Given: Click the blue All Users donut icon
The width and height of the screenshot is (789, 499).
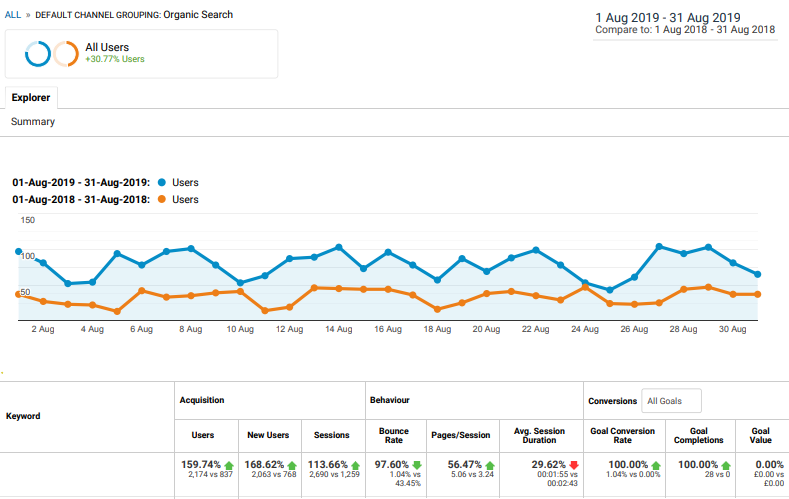Looking at the screenshot, I should tap(38, 54).
